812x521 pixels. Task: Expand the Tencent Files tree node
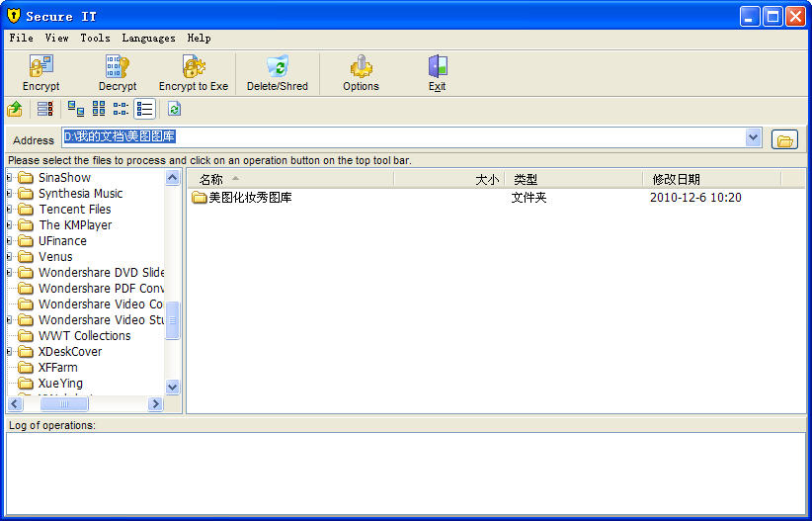pos(9,210)
